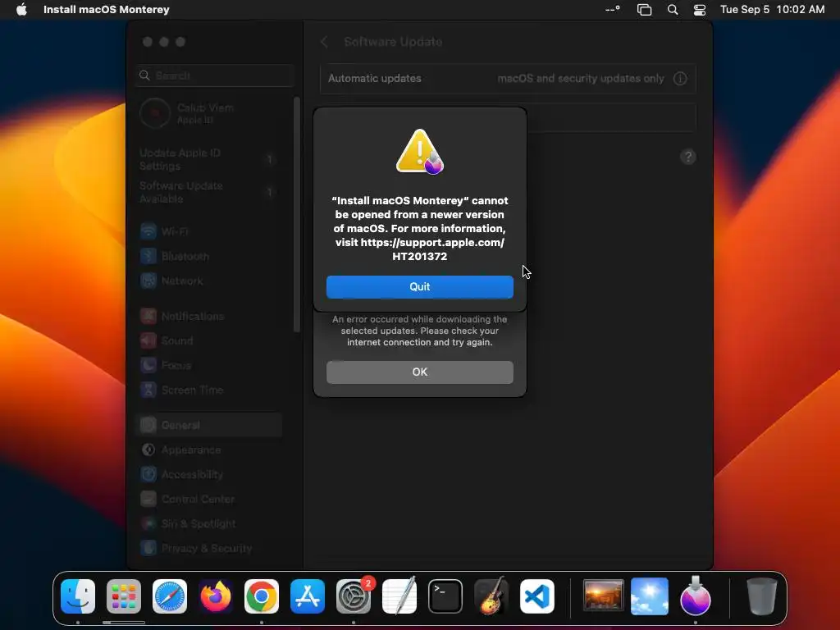Select Privacy & Security in the sidebar

click(x=209, y=549)
